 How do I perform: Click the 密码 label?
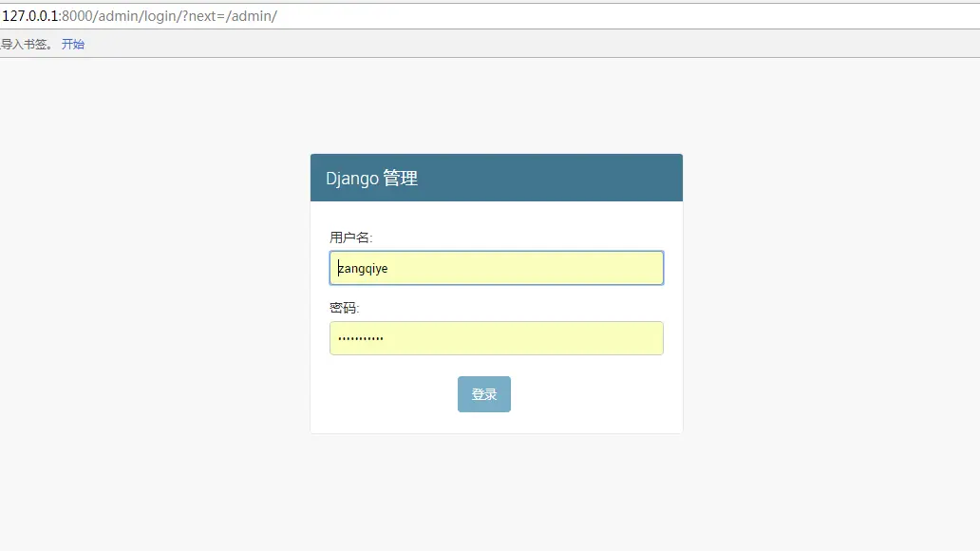point(345,308)
